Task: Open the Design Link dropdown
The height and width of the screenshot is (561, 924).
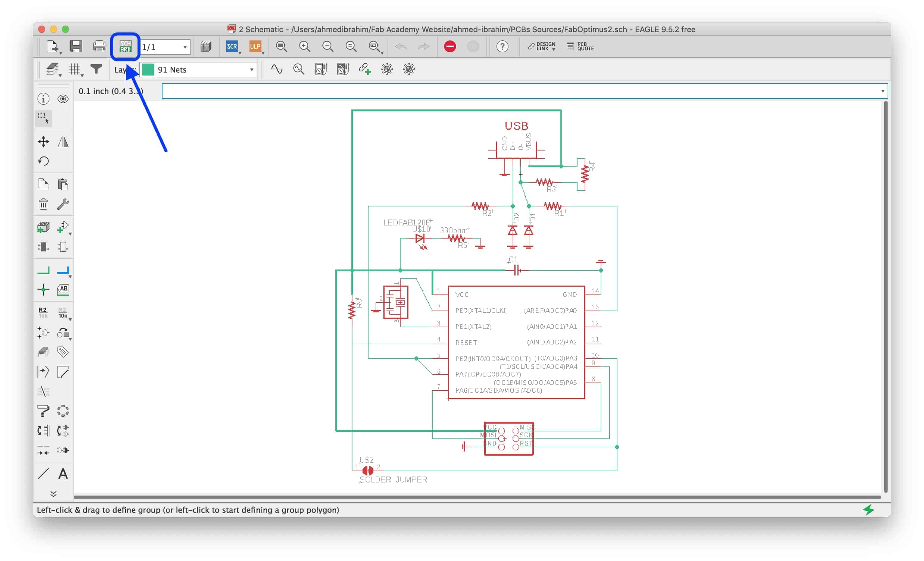Action: (x=542, y=46)
